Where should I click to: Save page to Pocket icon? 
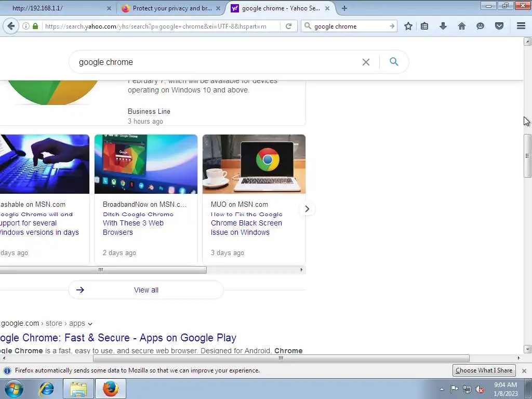point(499,26)
